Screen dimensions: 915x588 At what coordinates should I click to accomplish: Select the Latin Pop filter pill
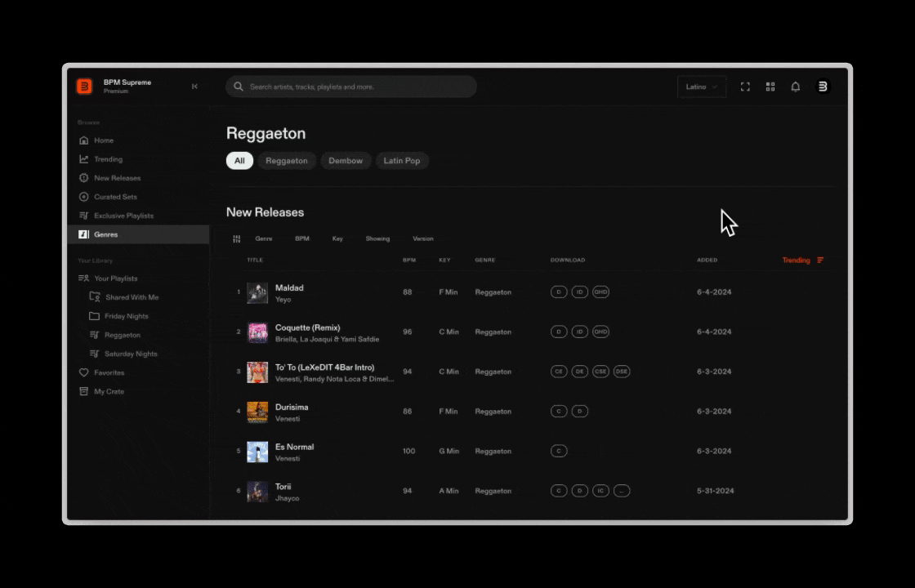coord(401,160)
